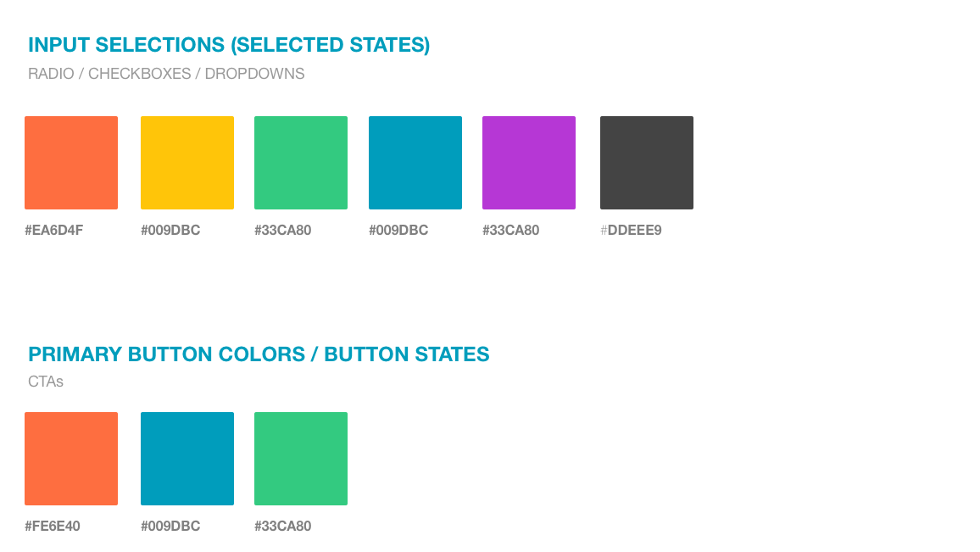Viewport: 980px width, 552px height.
Task: Click the Primary Button Colors / Button States heading
Action: point(259,354)
